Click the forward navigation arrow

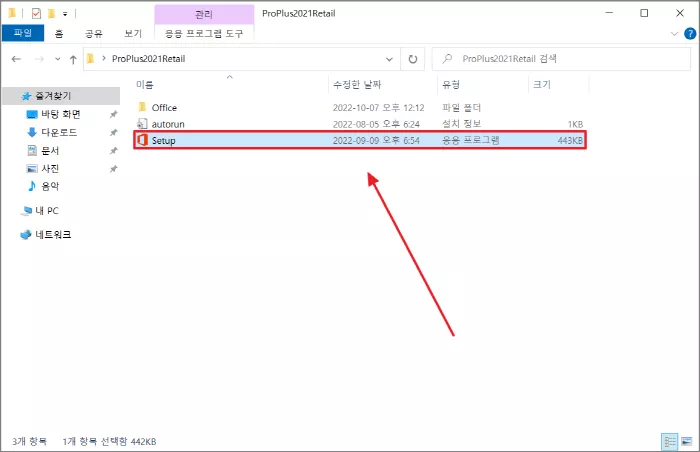pos(39,59)
